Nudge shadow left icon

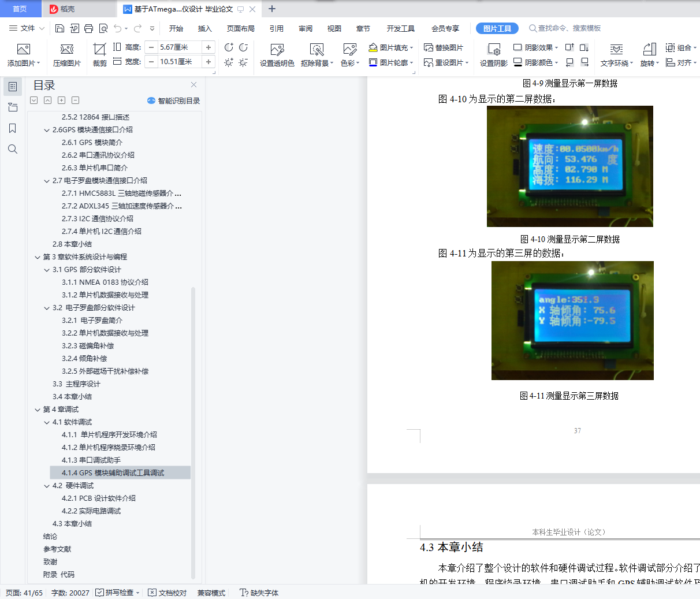click(x=569, y=62)
